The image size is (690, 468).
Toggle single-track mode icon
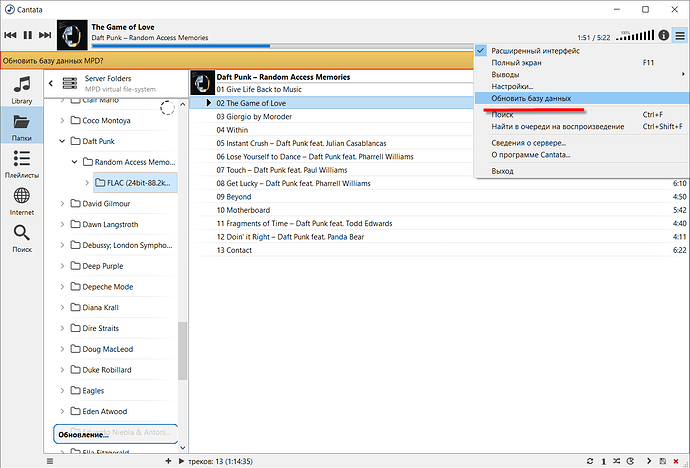[603, 461]
